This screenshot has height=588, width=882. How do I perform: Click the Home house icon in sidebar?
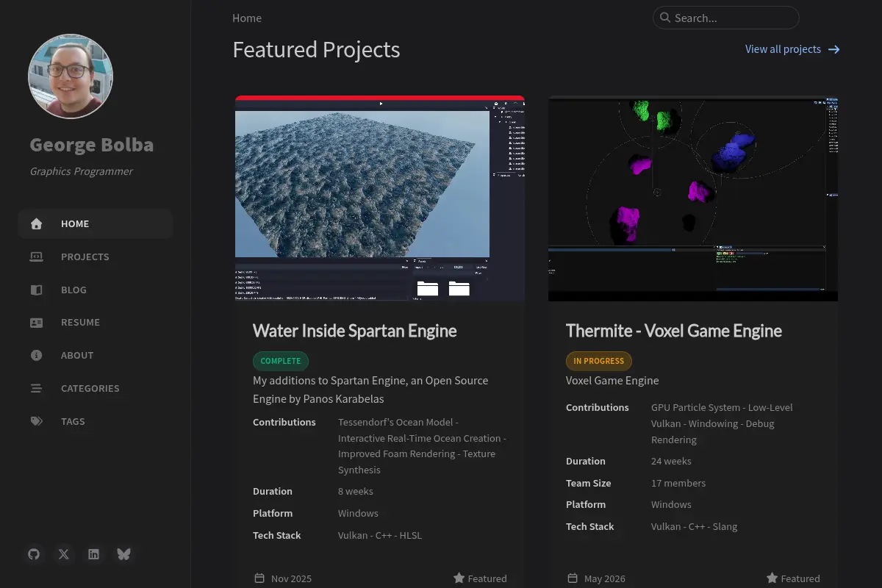[36, 224]
